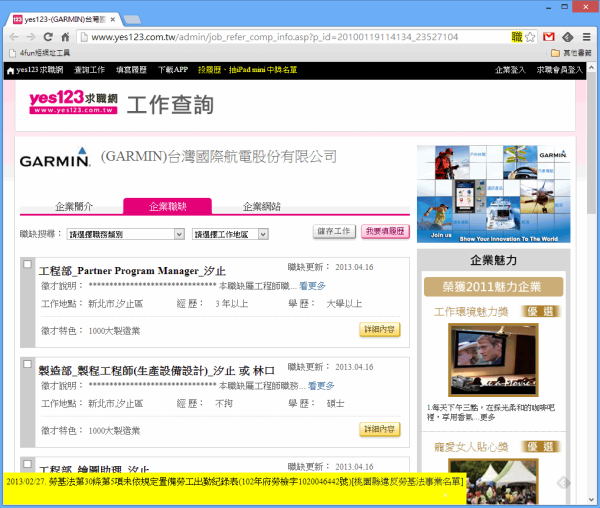Click the iPad mini winners list link
Image resolution: width=600 pixels, height=508 pixels.
coord(247,70)
